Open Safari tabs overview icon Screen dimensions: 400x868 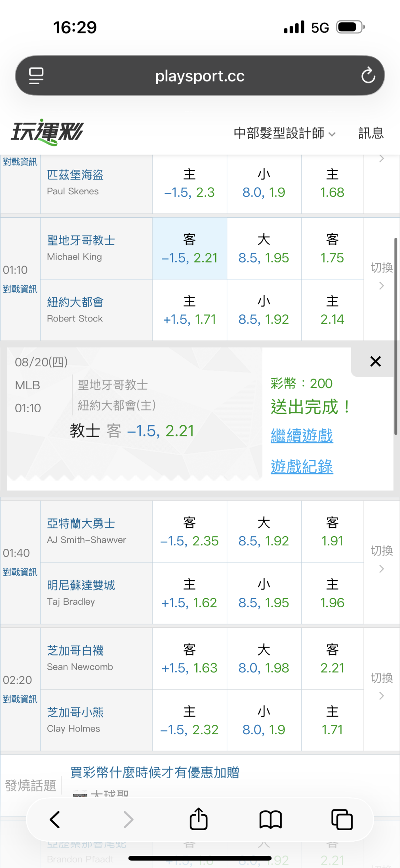point(342,819)
